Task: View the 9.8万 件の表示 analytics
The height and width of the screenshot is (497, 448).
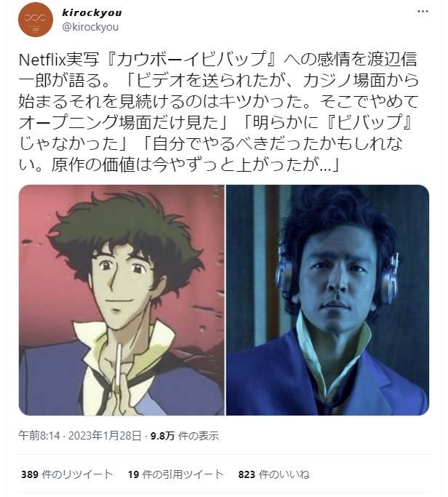Action: coord(185,436)
